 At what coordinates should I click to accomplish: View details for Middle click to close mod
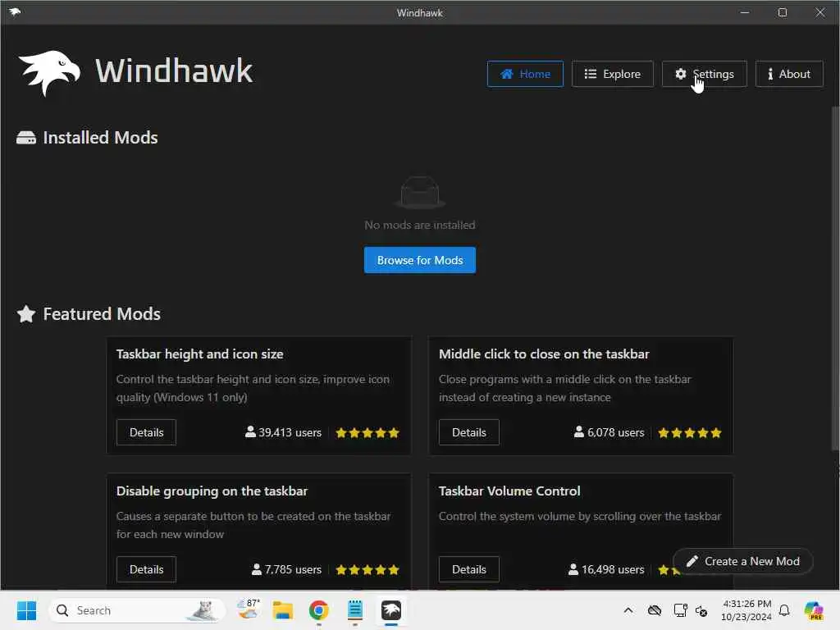[x=468, y=432]
